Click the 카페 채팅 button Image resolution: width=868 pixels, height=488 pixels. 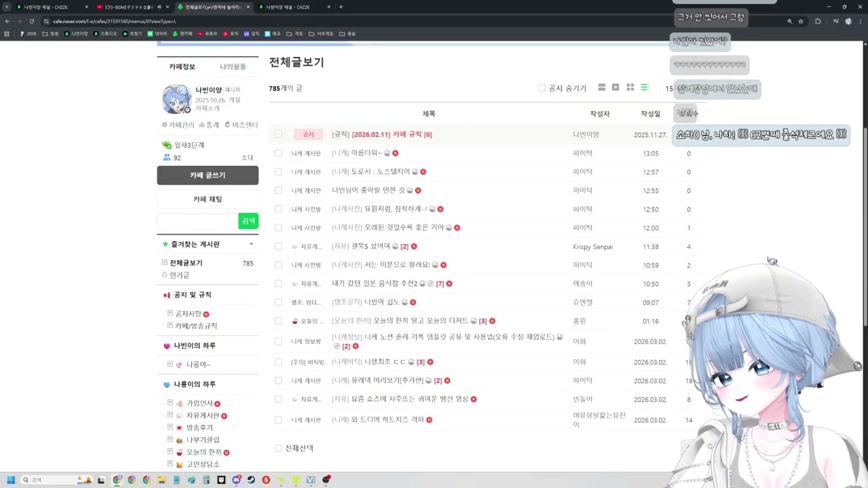[x=208, y=199]
